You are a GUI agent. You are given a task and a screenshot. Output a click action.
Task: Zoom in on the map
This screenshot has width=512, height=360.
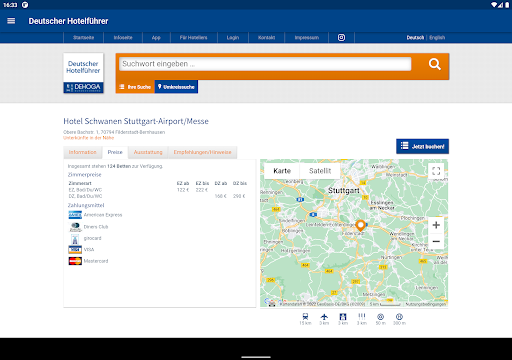click(x=436, y=225)
